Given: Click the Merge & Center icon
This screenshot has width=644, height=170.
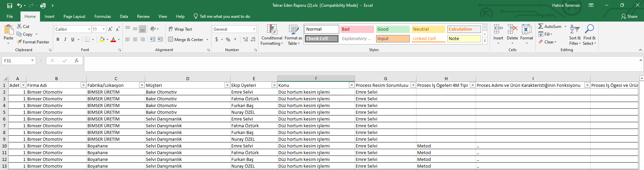Looking at the screenshot, I should [x=171, y=39].
